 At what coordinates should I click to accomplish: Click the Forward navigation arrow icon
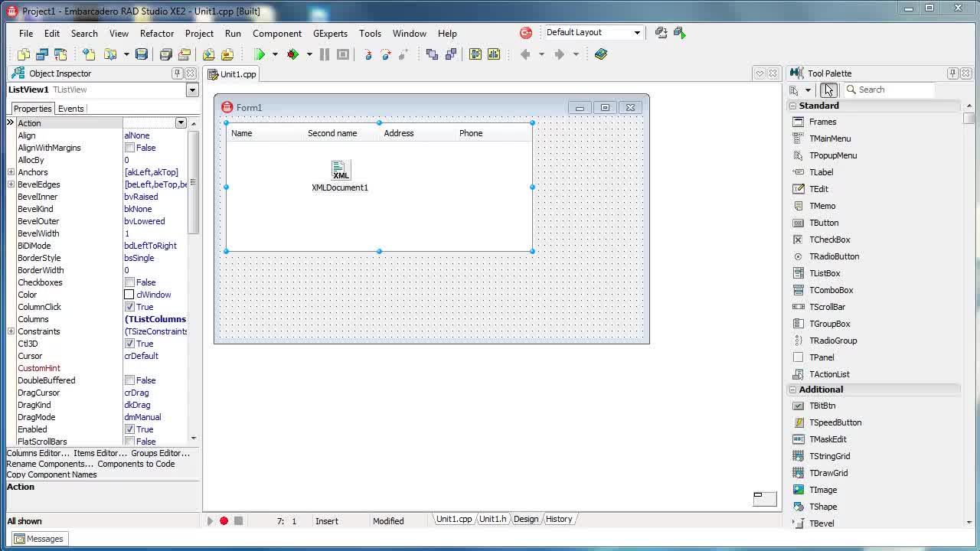[559, 54]
